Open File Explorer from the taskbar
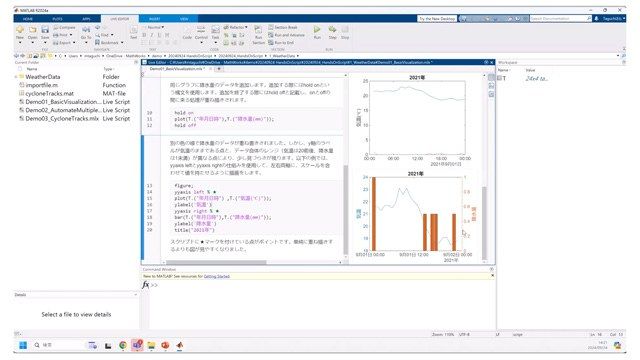This screenshot has width=640, height=360. coord(151,345)
